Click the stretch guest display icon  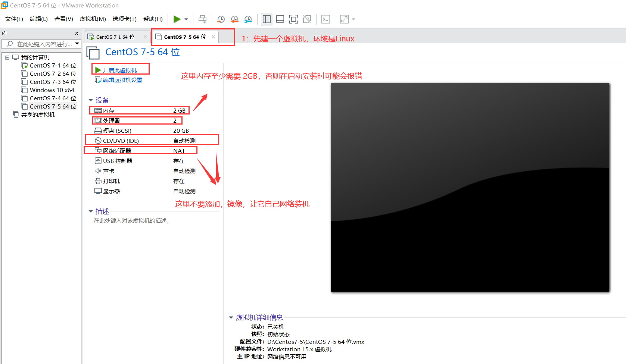click(344, 19)
